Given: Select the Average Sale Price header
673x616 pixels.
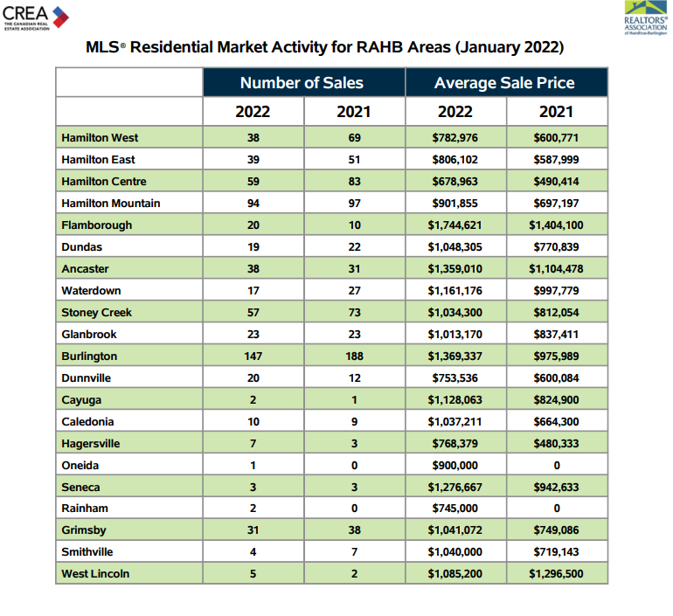Looking at the screenshot, I should (504, 83).
